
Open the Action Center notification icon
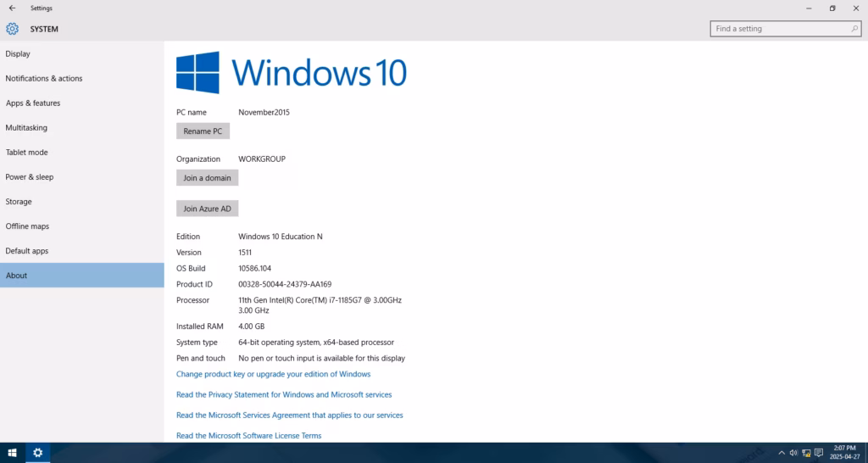tap(820, 453)
